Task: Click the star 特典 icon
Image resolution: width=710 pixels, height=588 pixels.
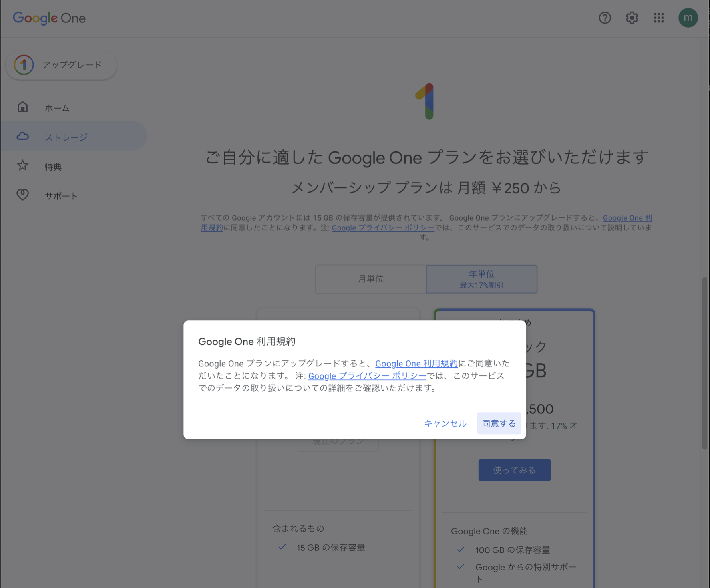Action: (x=23, y=166)
